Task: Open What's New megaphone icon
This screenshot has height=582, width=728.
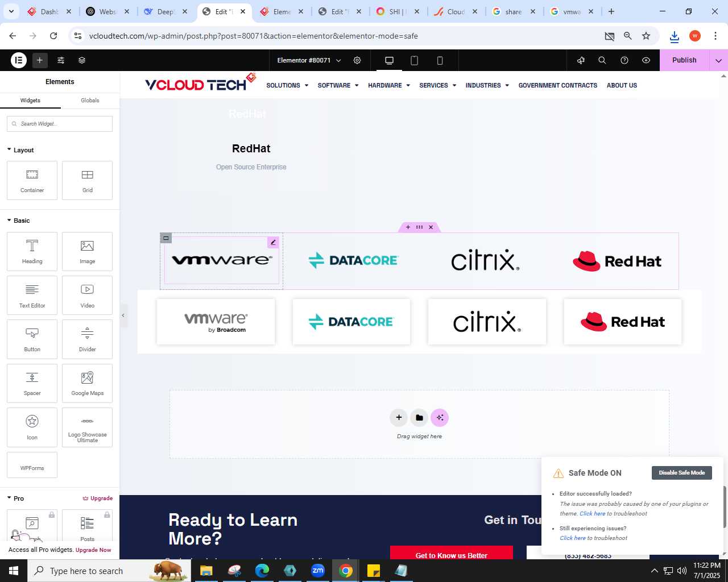Action: 581,60
